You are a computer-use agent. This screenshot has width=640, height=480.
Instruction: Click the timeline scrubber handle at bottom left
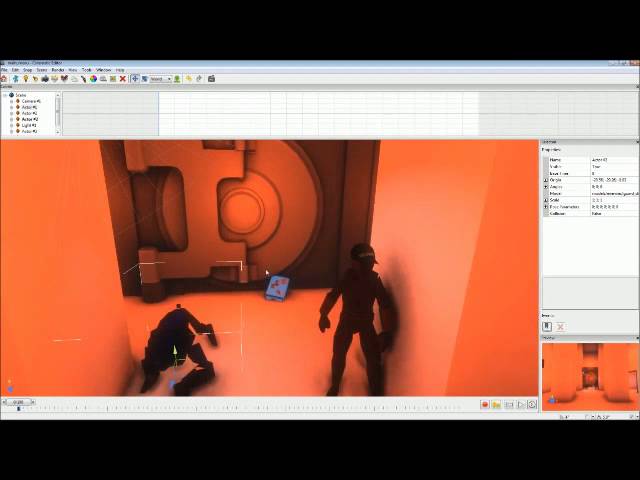click(x=18, y=402)
